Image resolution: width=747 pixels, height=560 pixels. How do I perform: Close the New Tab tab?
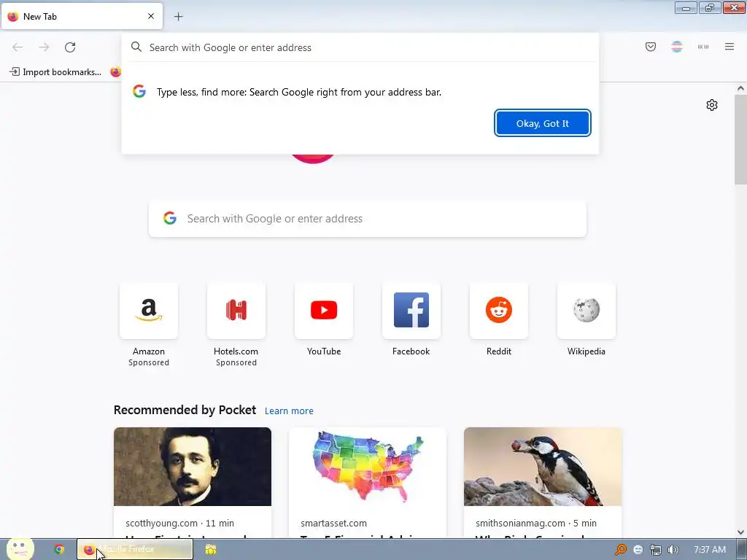[x=150, y=16]
